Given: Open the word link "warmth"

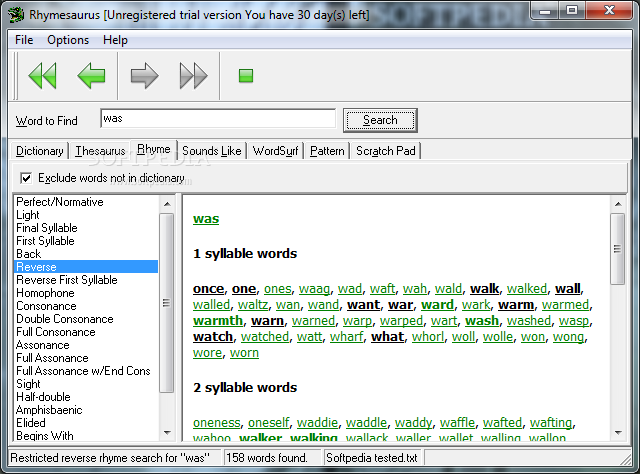Looking at the screenshot, I should pos(218,321).
